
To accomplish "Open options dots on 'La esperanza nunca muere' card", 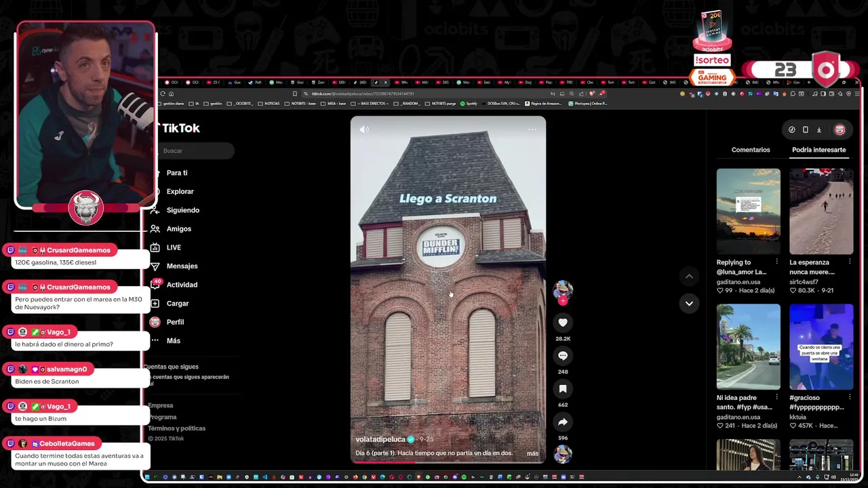I will click(849, 262).
